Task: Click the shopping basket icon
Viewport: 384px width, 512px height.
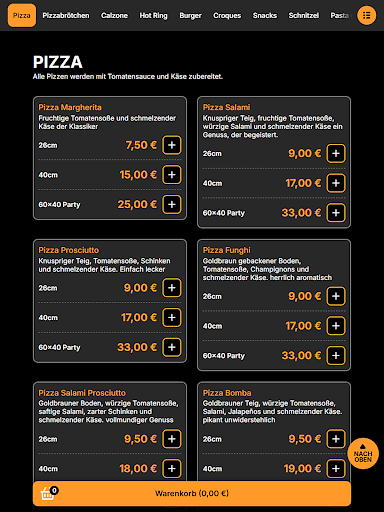Action: point(48,494)
